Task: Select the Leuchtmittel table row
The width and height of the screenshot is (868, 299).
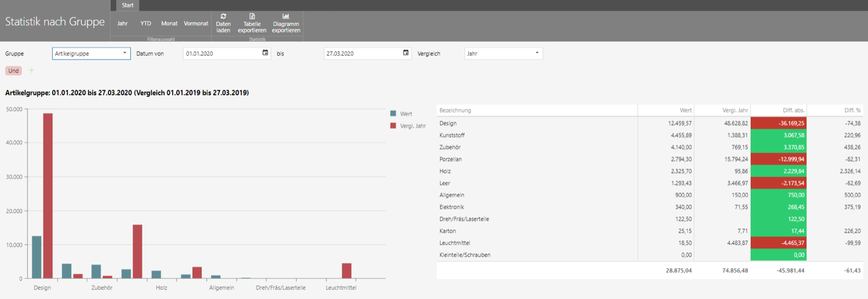Action: click(x=650, y=243)
